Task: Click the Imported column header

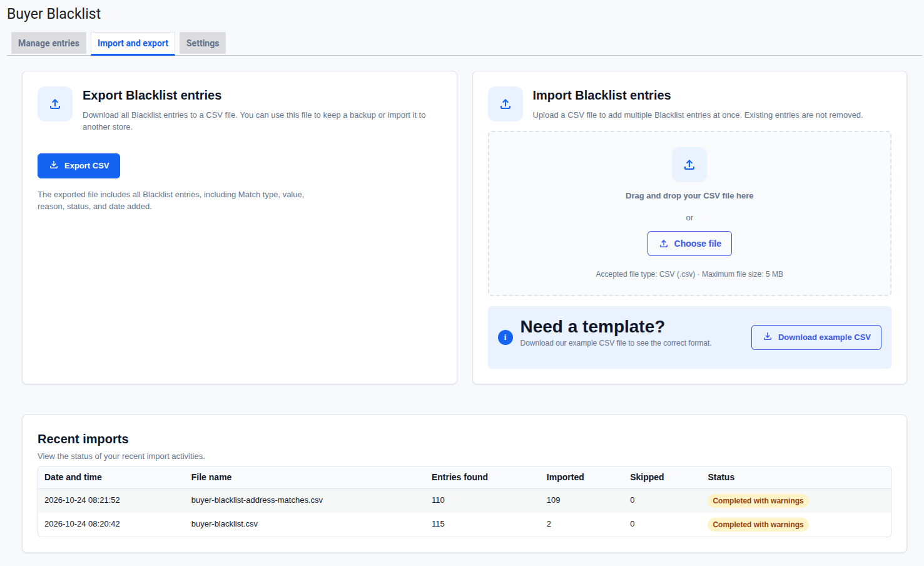Action: [x=566, y=477]
